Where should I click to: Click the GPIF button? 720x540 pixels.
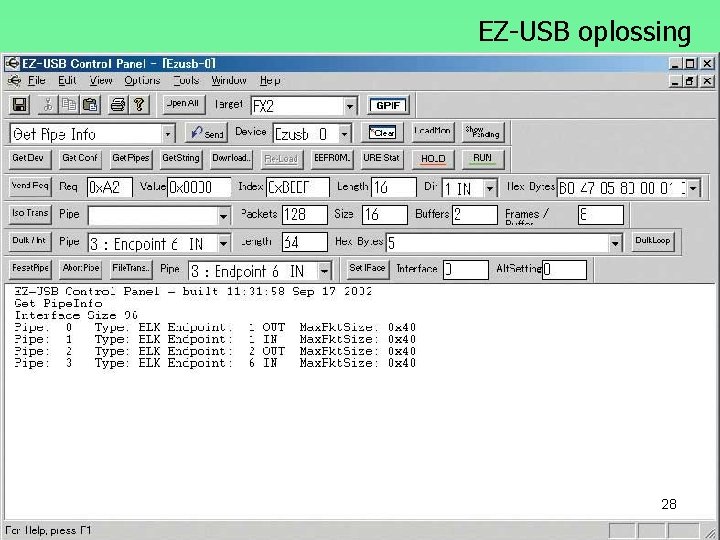coord(388,106)
